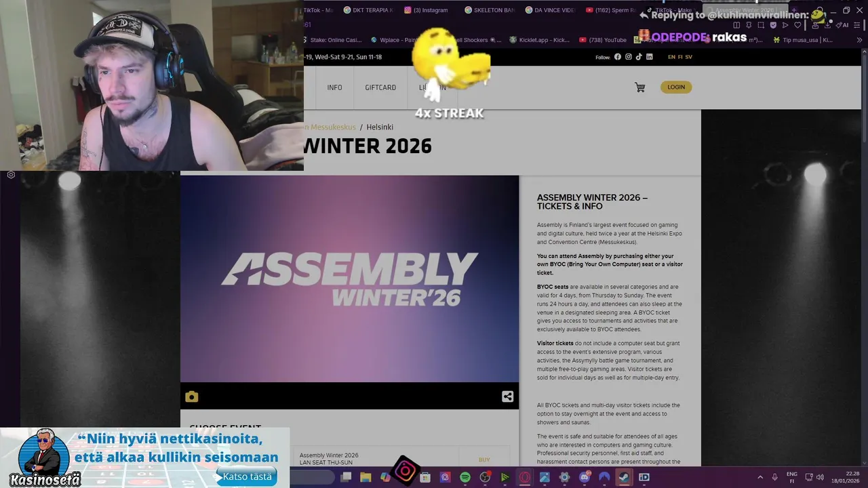Open Spotify from the taskbar
This screenshot has width=868, height=488.
pyautogui.click(x=465, y=477)
